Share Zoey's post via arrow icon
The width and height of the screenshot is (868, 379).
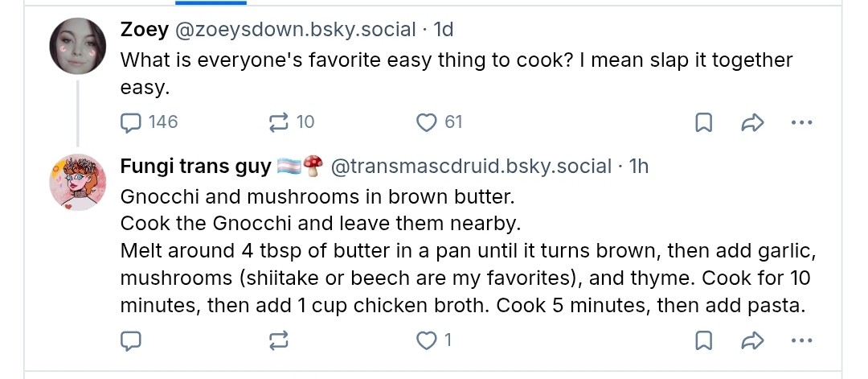coord(752,123)
